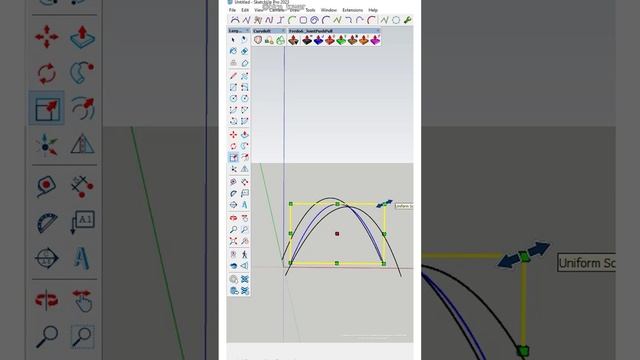Click the right-middle green scale grip
Viewport: 640px width, 360px height.
384,234
